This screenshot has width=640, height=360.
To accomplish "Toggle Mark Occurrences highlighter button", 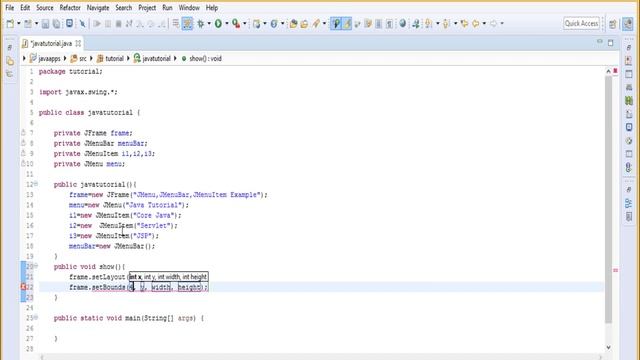I will [347, 24].
